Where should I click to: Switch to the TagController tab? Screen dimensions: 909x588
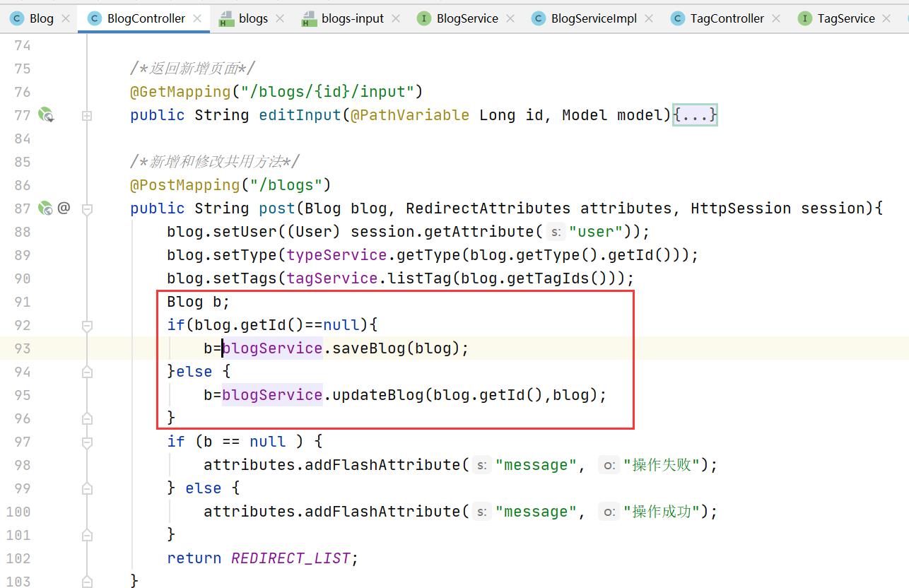click(x=727, y=18)
